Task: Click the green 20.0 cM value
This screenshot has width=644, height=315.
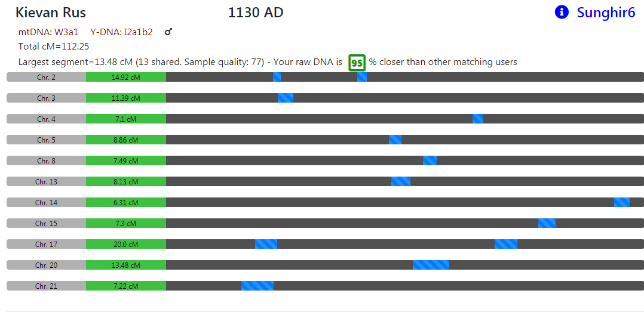Action: [x=125, y=244]
